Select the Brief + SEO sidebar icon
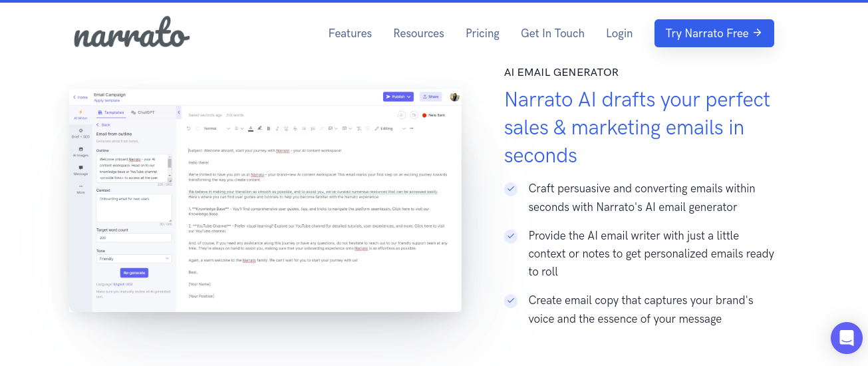This screenshot has width=868, height=366. coord(80,133)
